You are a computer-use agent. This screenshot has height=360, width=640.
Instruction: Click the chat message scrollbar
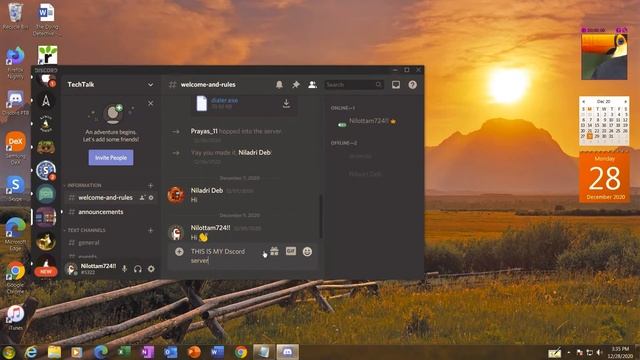click(321, 216)
